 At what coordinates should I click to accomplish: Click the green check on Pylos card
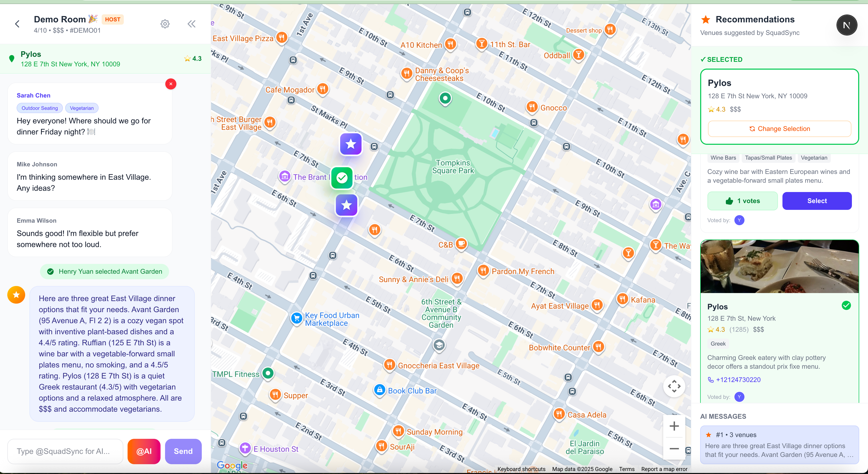tap(846, 306)
